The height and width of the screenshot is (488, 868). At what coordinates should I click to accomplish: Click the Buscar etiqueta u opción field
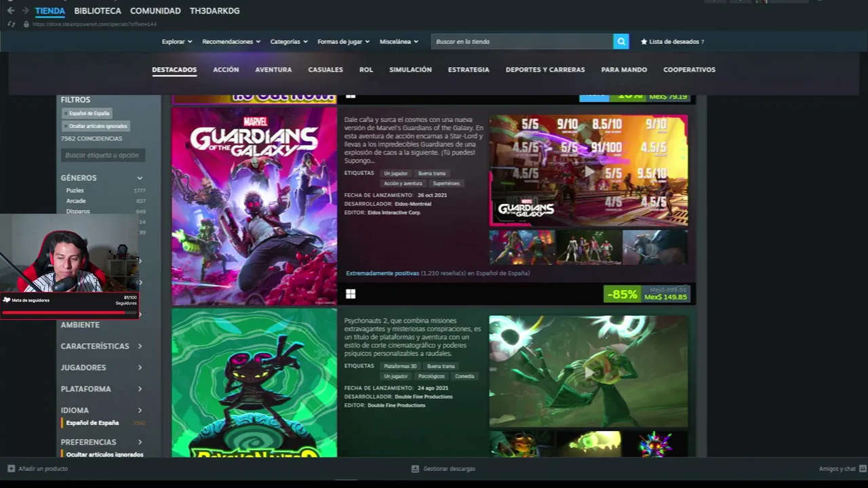click(x=102, y=155)
